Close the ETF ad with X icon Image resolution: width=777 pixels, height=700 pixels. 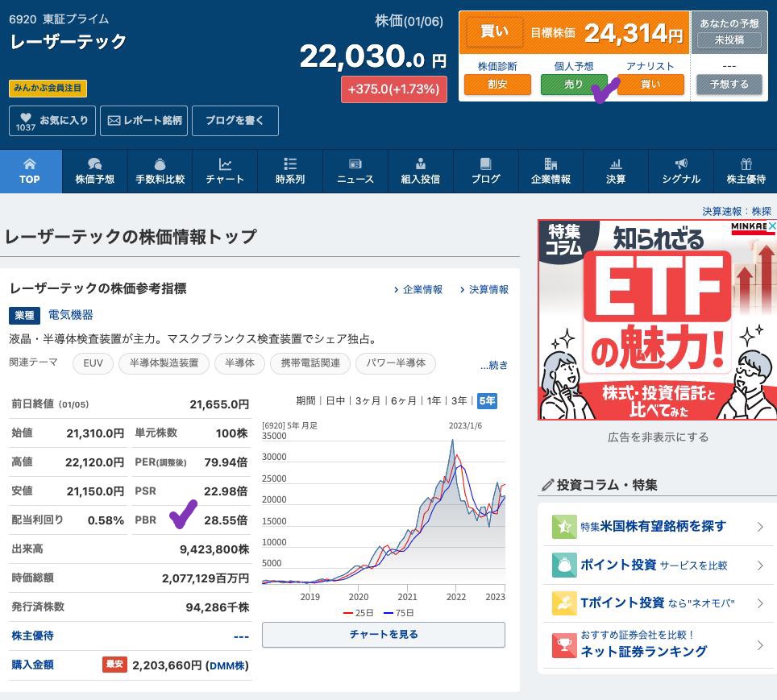coord(772,226)
